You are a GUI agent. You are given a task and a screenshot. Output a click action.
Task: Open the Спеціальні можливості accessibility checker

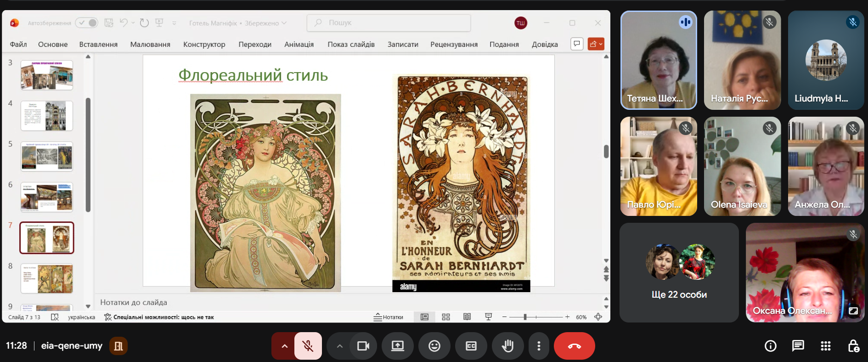click(159, 317)
